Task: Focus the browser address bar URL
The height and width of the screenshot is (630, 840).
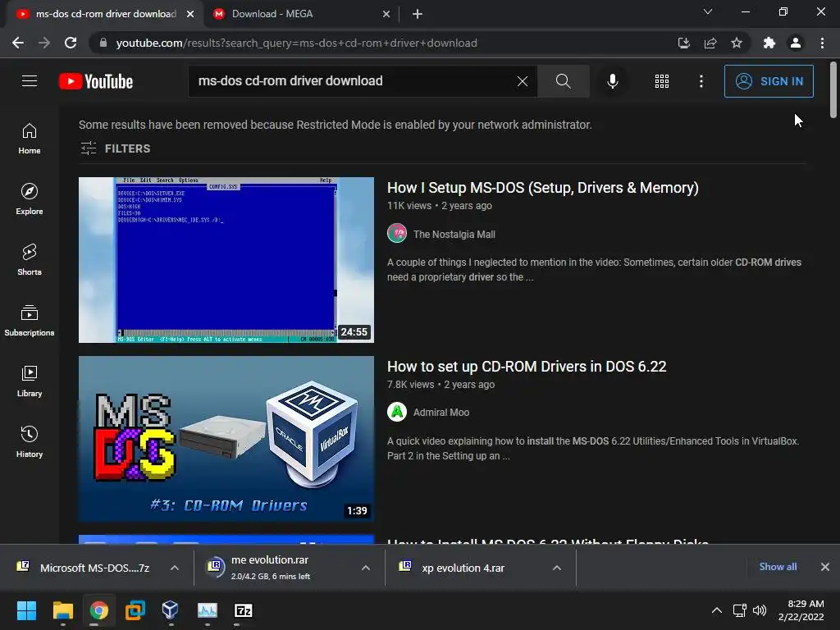Action: (x=297, y=43)
